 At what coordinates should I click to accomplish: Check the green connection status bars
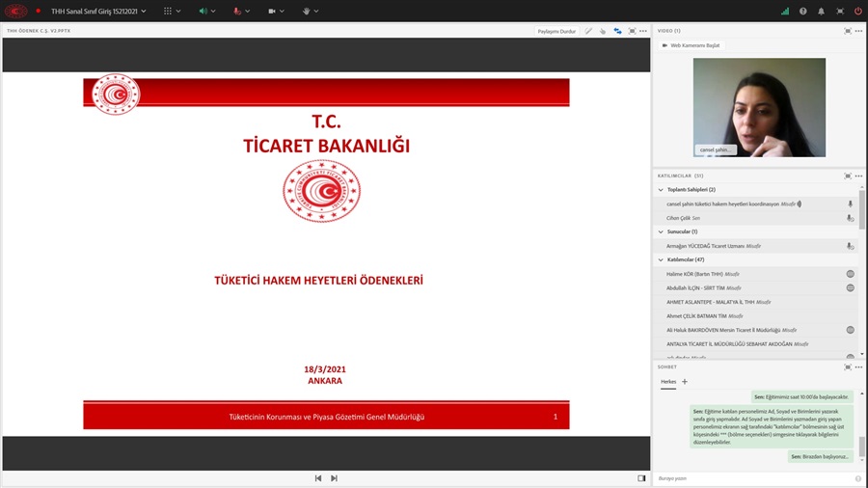(x=785, y=11)
